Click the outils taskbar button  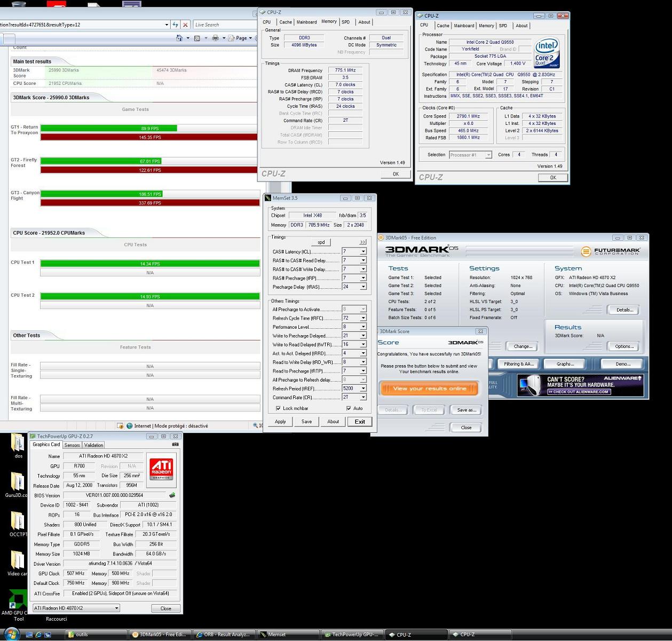[x=96, y=635]
